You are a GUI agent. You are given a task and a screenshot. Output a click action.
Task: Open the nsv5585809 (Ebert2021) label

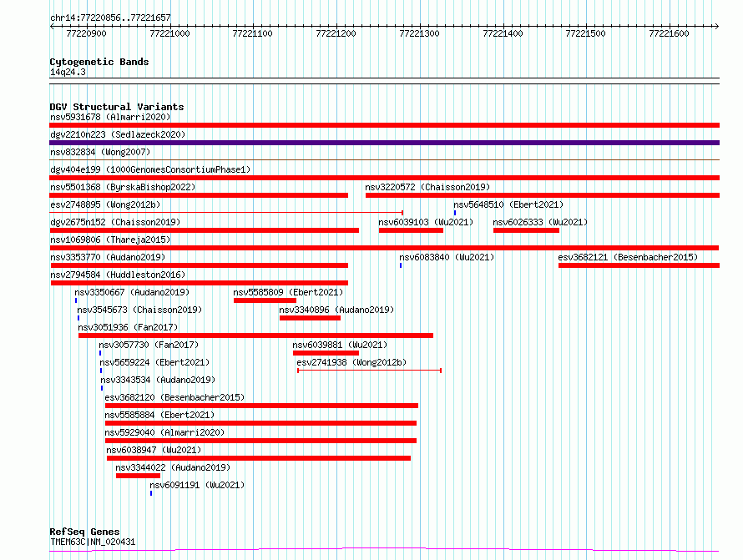tap(288, 292)
